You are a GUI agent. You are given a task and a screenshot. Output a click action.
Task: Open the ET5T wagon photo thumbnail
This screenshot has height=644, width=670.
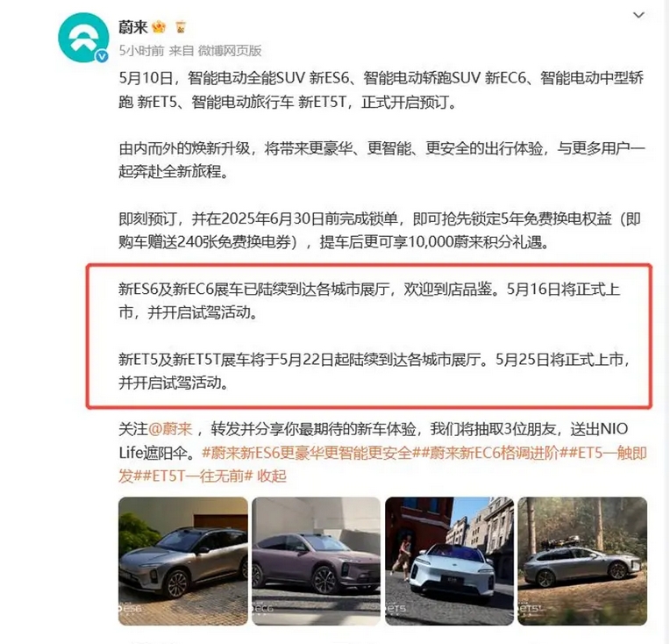click(582, 561)
